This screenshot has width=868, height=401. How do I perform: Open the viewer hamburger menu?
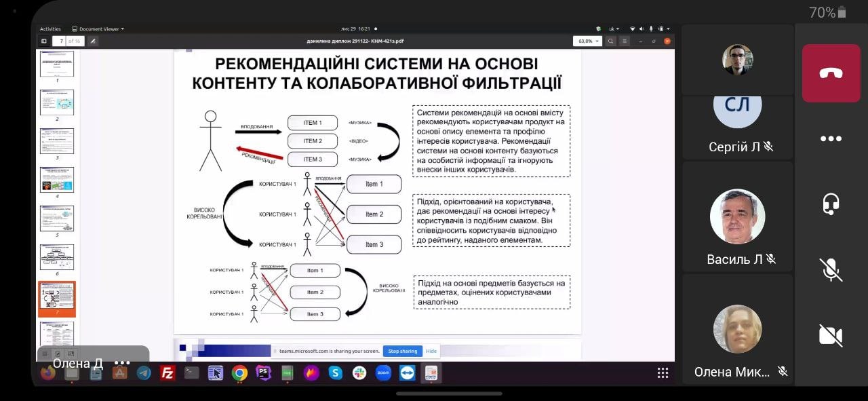coord(625,41)
